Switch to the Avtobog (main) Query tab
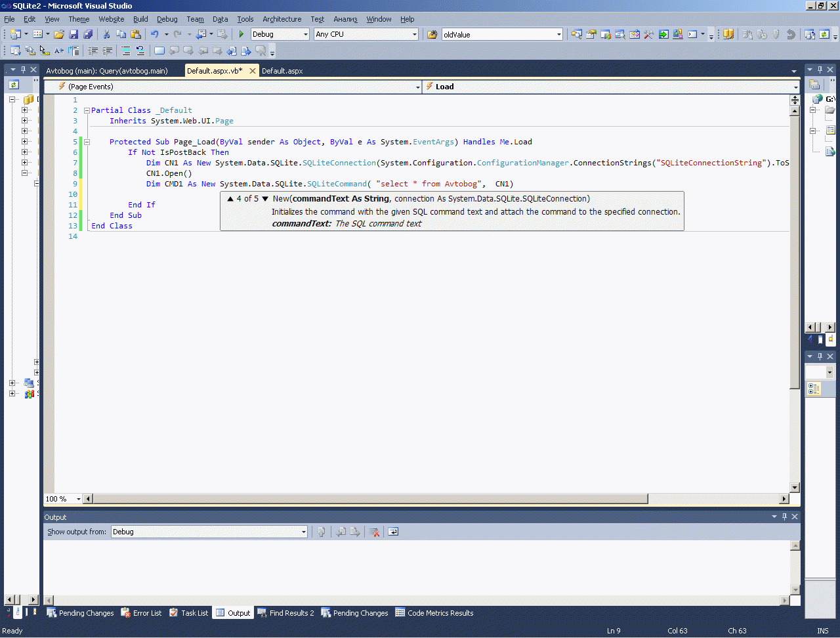Image resolution: width=840 pixels, height=638 pixels. (107, 71)
